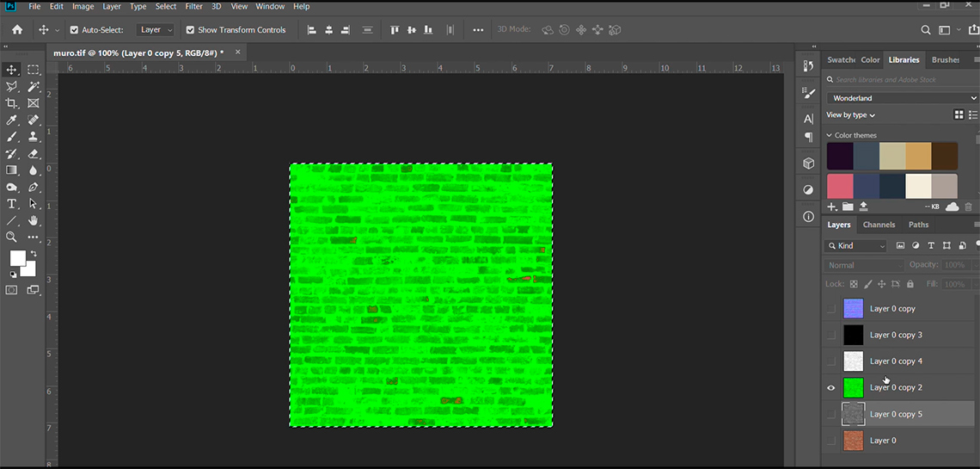Activate the Zoom tool
Screen dimensions: 980x469
(12, 237)
